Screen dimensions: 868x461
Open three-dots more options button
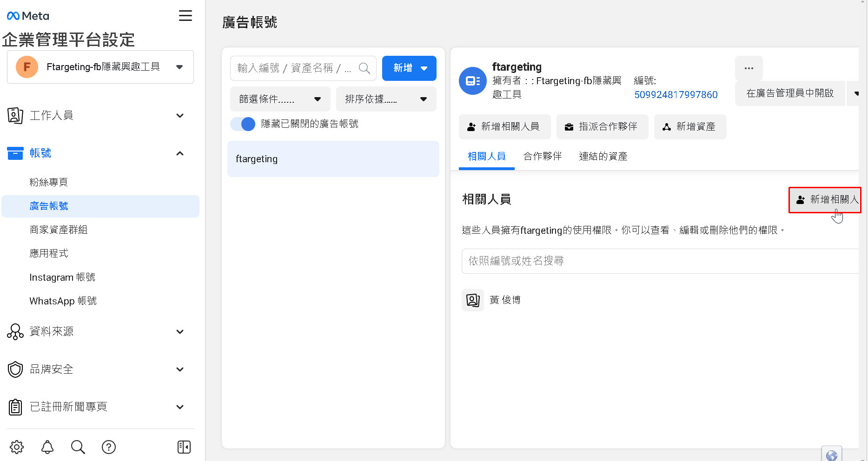[x=749, y=68]
